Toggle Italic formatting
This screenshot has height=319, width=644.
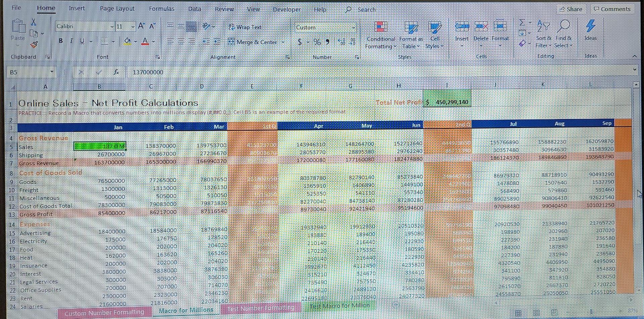coord(71,41)
